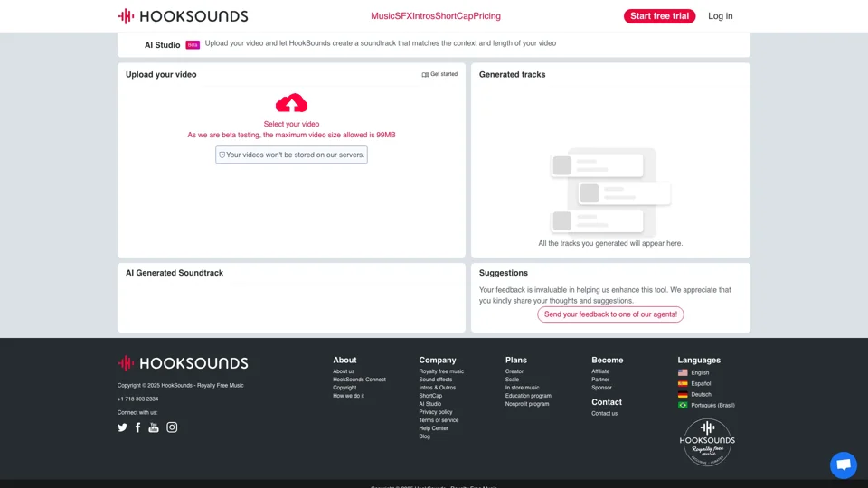The height and width of the screenshot is (488, 868).
Task: Switch language to Español
Action: pyautogui.click(x=701, y=383)
